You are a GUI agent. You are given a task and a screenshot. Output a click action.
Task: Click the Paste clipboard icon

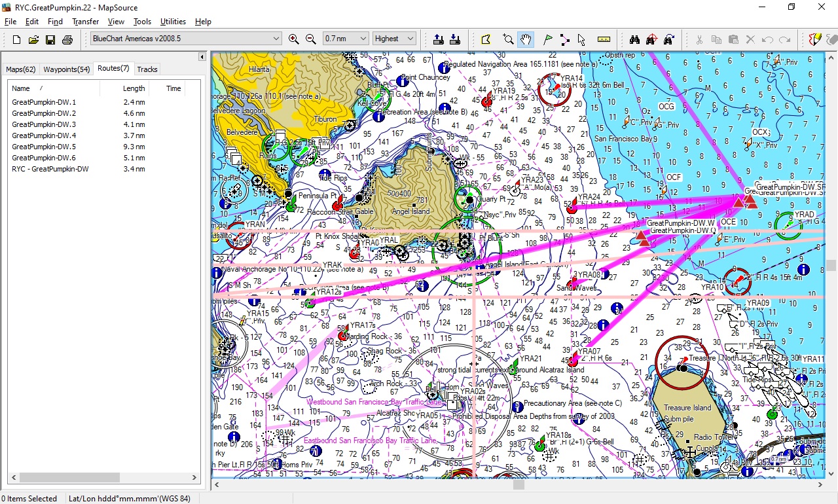tap(733, 39)
